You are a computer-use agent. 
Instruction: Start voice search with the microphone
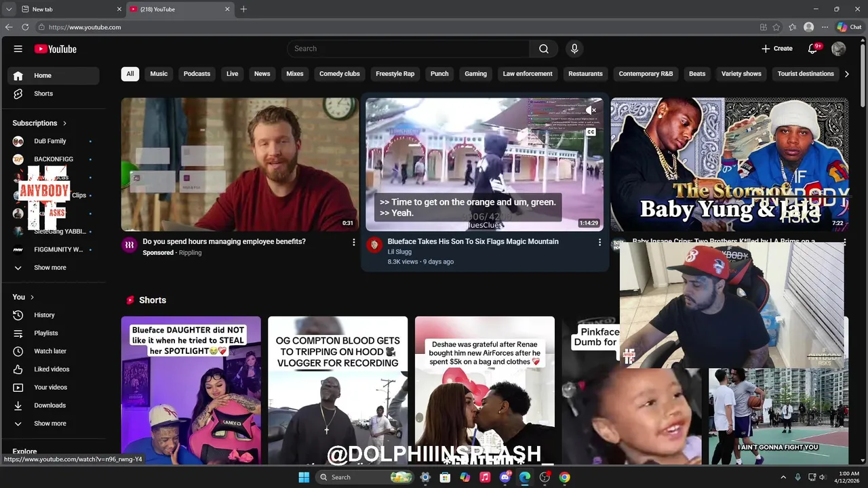[574, 49]
